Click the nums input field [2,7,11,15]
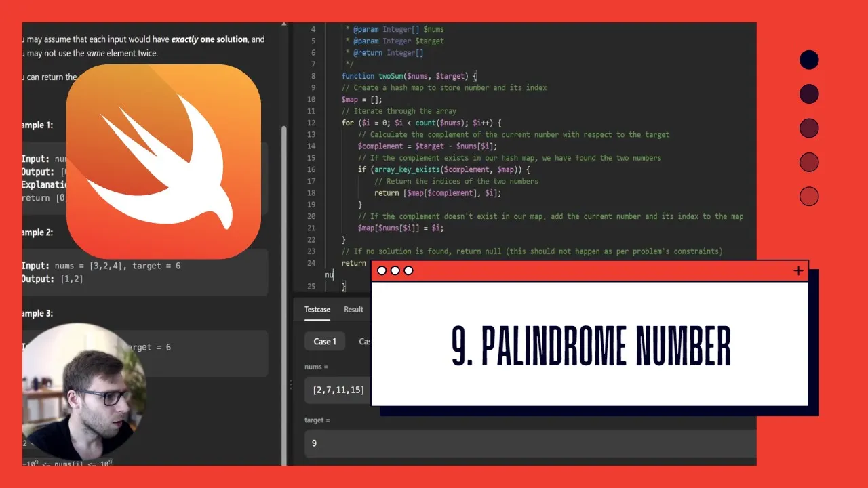868x488 pixels. tap(338, 390)
